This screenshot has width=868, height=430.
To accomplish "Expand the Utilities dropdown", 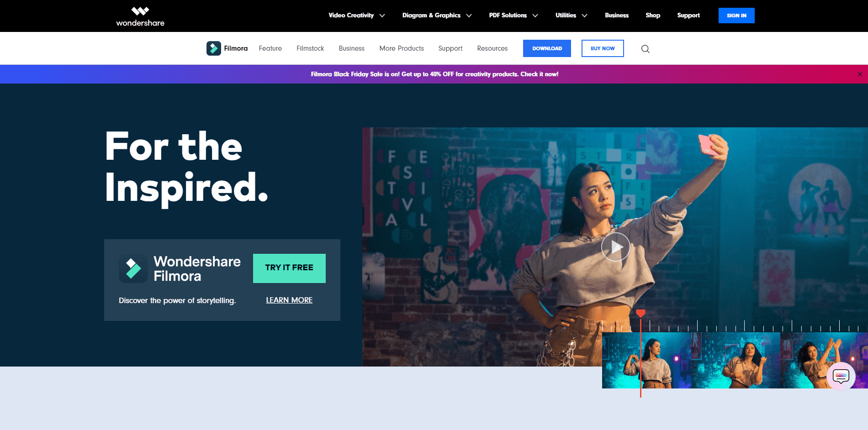I will tap(571, 16).
